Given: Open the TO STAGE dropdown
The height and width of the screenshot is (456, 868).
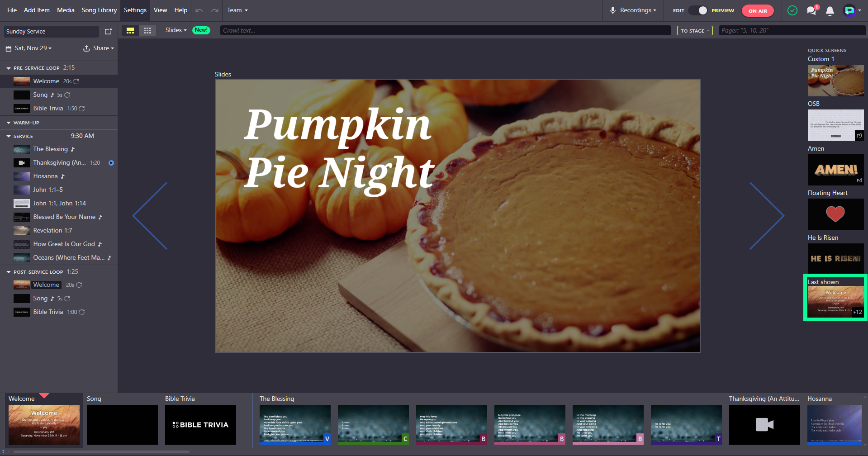Looking at the screenshot, I should coord(695,31).
